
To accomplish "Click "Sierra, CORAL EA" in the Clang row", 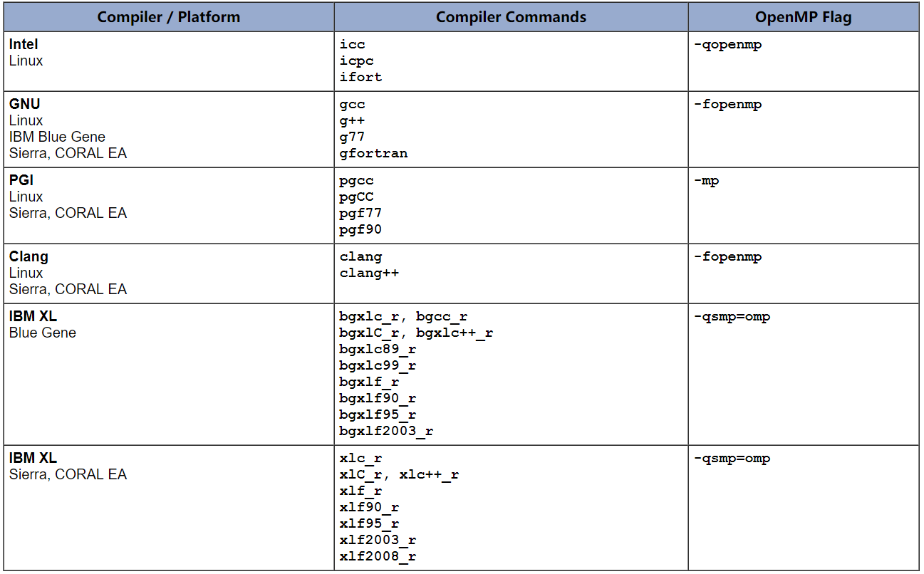I will [68, 289].
